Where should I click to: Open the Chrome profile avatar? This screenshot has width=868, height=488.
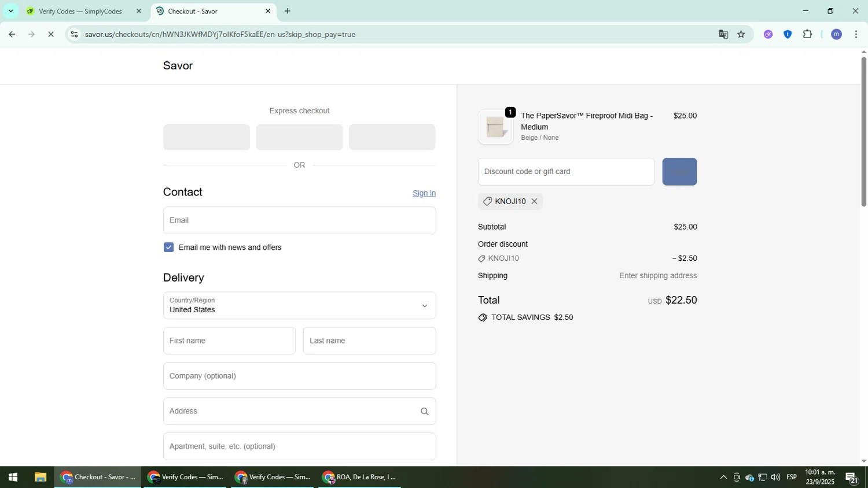[836, 34]
